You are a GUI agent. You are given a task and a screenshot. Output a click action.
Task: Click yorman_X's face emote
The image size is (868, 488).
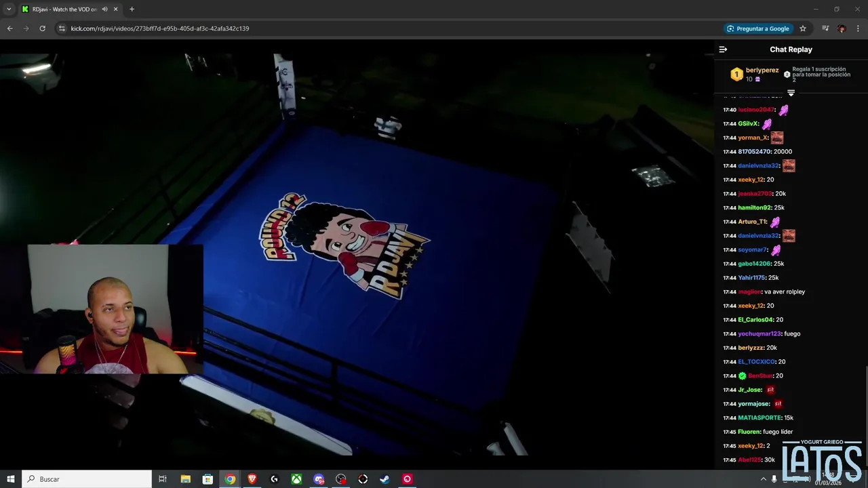pos(777,138)
